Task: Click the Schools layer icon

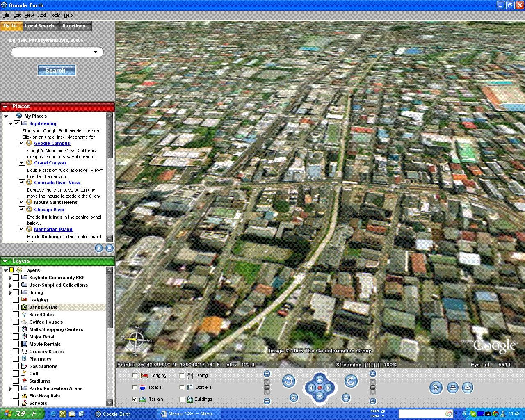Action: pos(24,403)
